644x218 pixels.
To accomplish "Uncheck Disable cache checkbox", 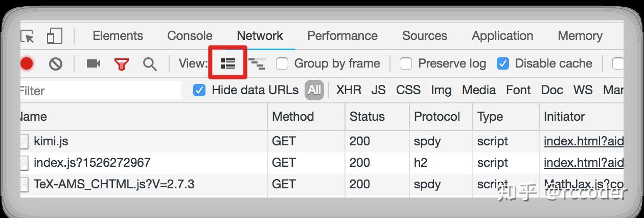I will [503, 63].
